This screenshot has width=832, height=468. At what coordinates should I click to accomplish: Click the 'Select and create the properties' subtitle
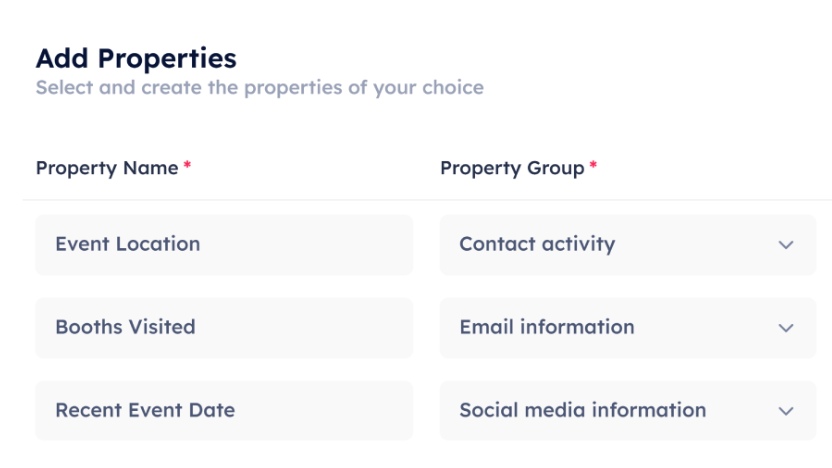click(x=259, y=88)
